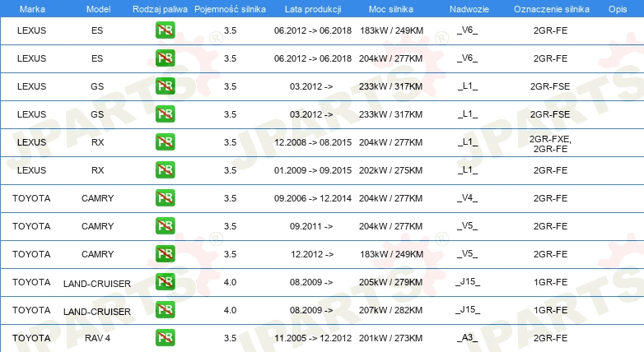Click 4.0 in the Land-Cruiser 205kW row
The image size is (644, 352).
coord(230,282)
